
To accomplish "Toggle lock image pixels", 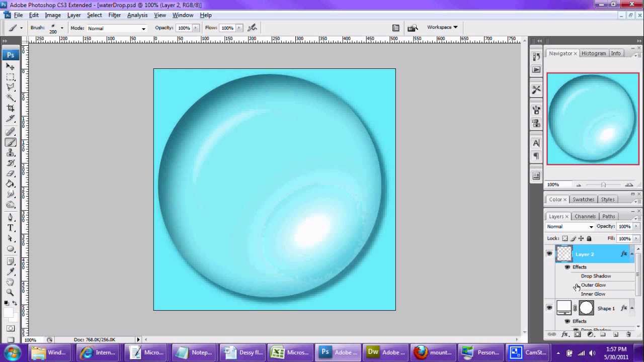I will coord(573,238).
